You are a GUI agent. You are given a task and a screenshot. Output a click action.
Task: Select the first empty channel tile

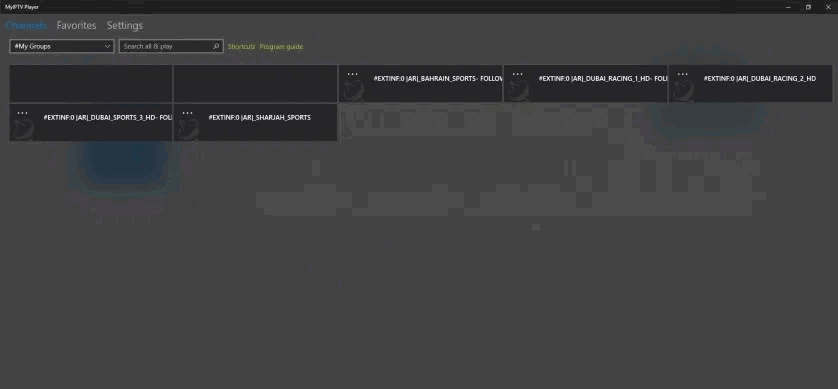click(91, 84)
